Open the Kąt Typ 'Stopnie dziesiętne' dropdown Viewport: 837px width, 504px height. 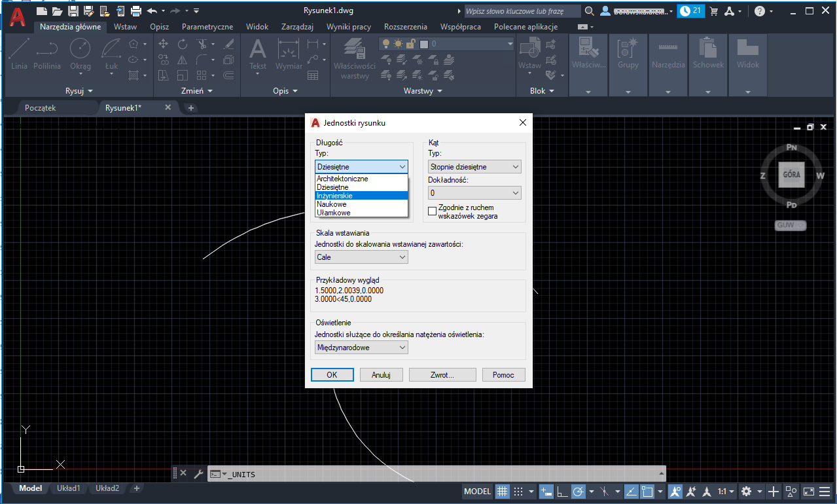point(474,167)
